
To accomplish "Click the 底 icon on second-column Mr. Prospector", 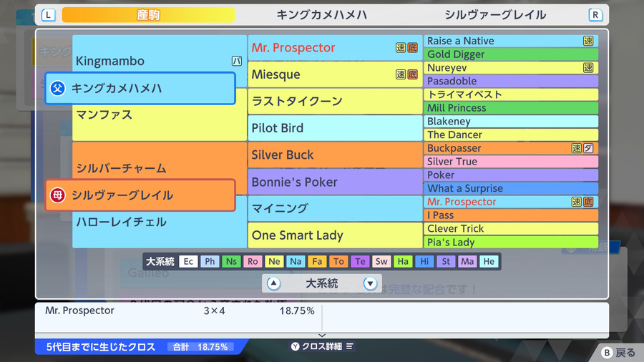I will coord(412,48).
